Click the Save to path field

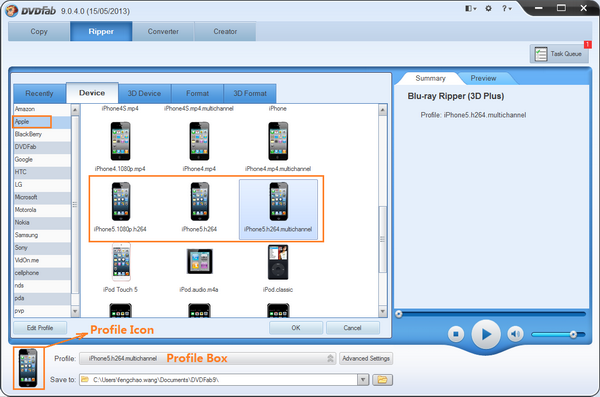[x=218, y=380]
